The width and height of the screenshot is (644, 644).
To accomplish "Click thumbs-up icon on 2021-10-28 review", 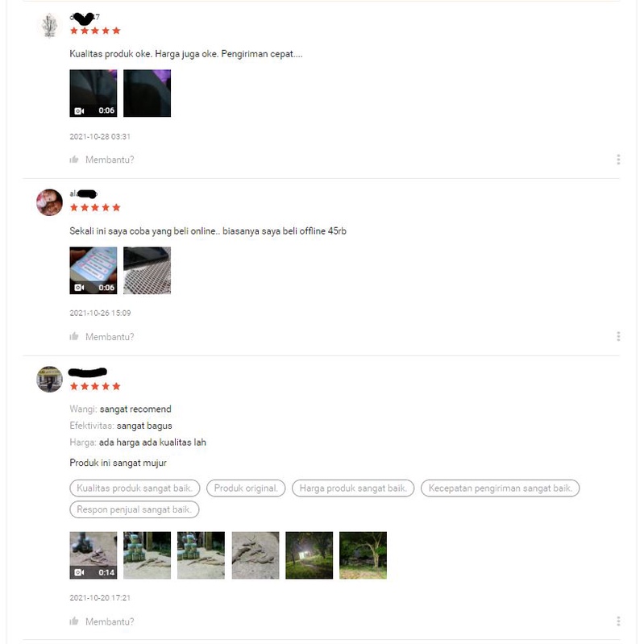I will tap(74, 160).
